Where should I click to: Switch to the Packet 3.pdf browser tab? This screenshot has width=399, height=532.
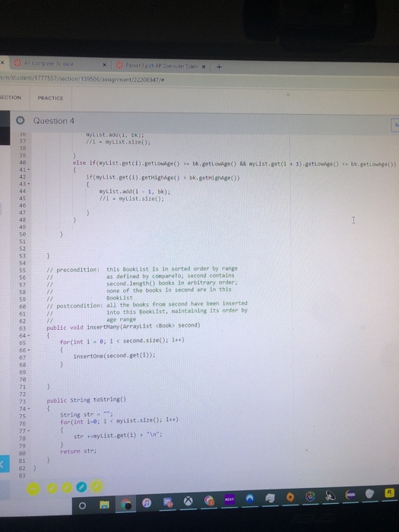[161, 66]
